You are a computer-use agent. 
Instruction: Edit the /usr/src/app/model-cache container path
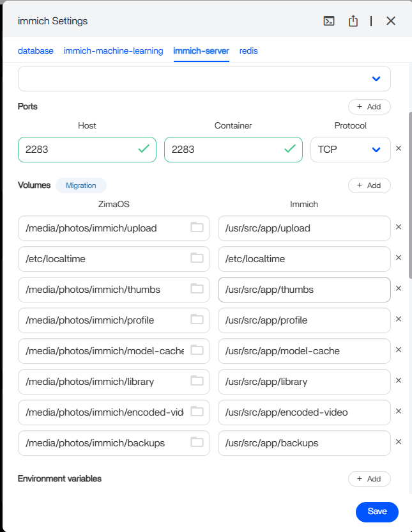tap(304, 351)
